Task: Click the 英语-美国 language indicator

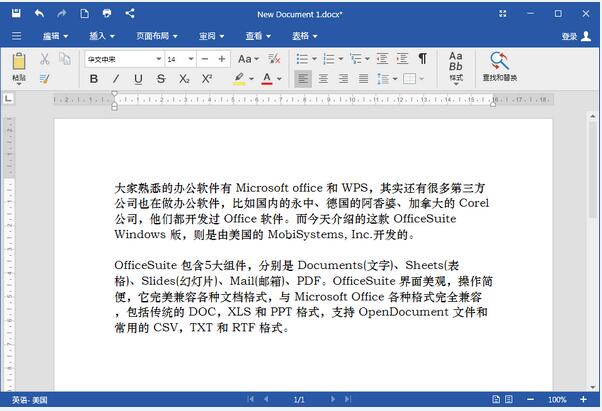Action: [x=30, y=400]
